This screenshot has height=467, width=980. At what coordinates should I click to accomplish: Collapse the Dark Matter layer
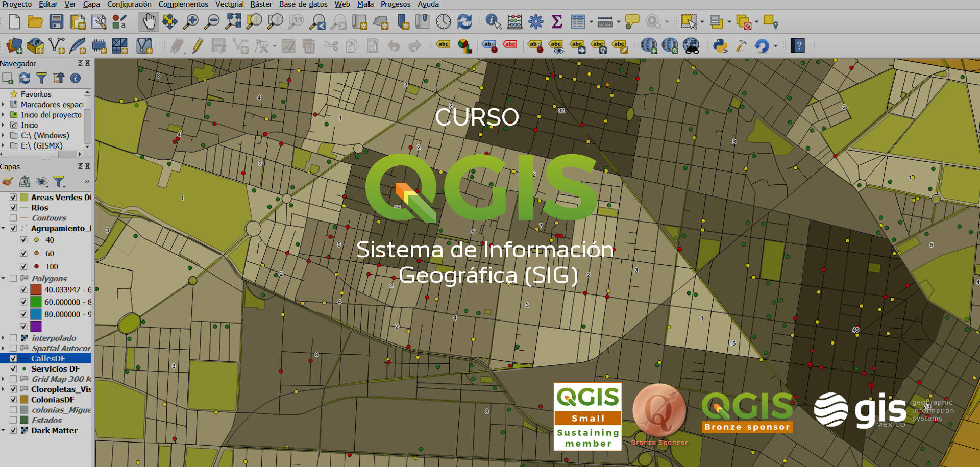click(3, 430)
